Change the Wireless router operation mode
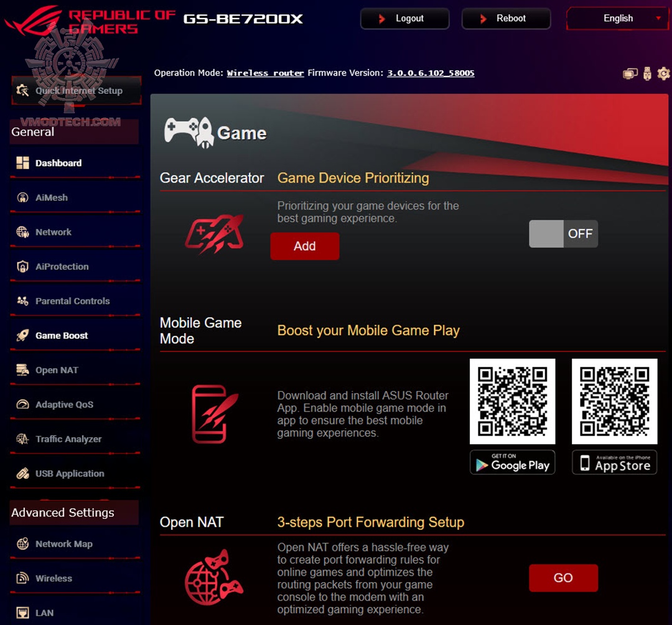Viewport: 672px width, 625px height. (265, 73)
